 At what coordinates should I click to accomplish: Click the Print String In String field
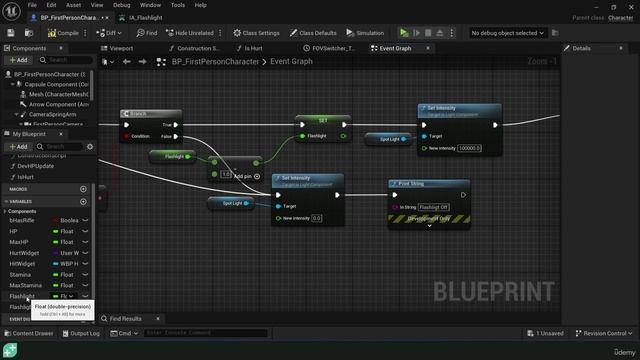[x=433, y=207]
